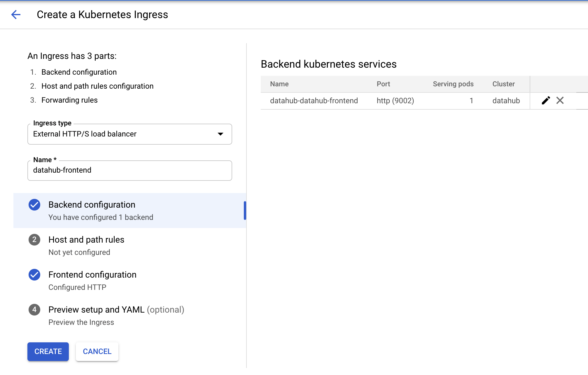Click the Name input field

129,170
